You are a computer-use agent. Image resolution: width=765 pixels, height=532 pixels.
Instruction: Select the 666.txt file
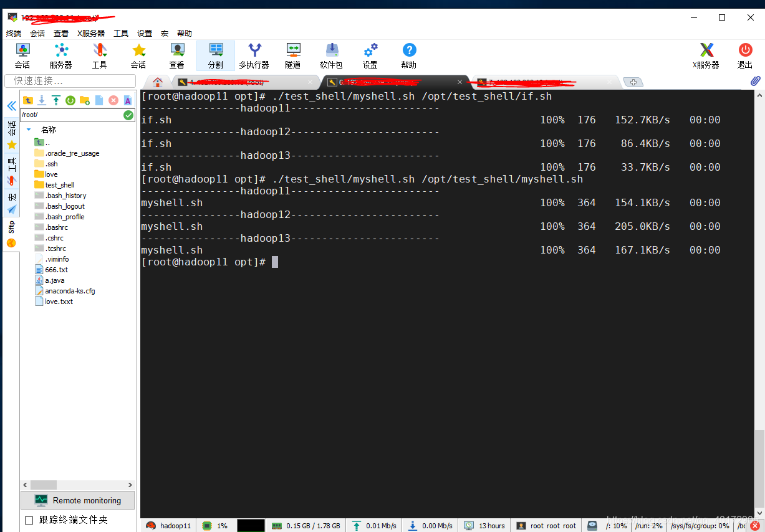(52, 270)
